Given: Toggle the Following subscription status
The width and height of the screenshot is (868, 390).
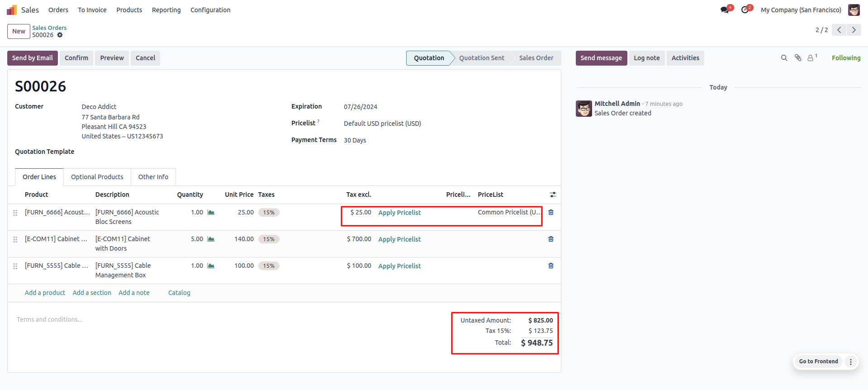Looking at the screenshot, I should click(x=846, y=58).
